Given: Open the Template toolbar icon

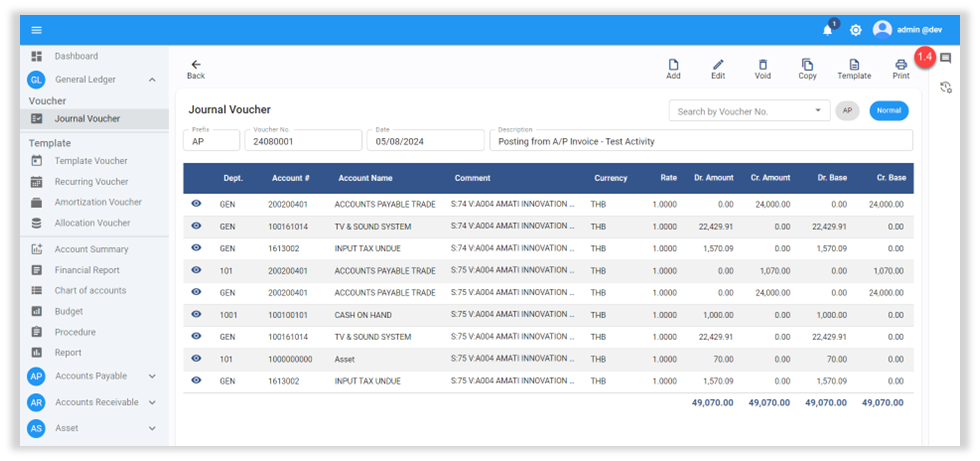Looking at the screenshot, I should [854, 66].
